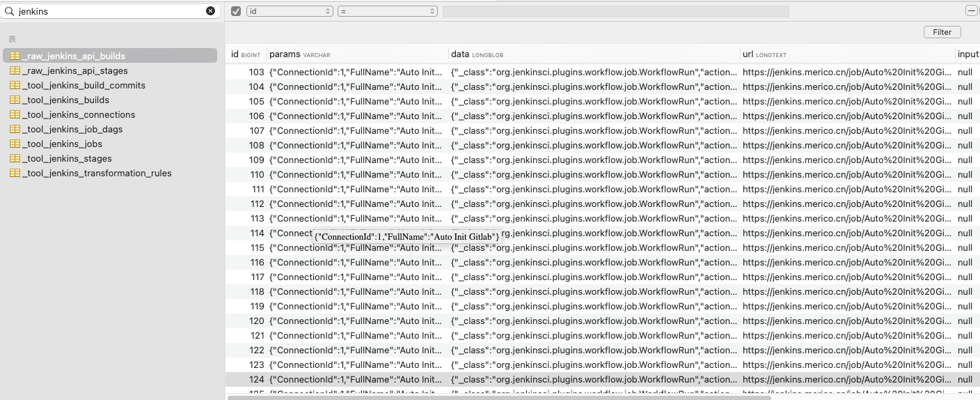The width and height of the screenshot is (980, 400).
Task: Select row with id 104
Action: point(602,86)
